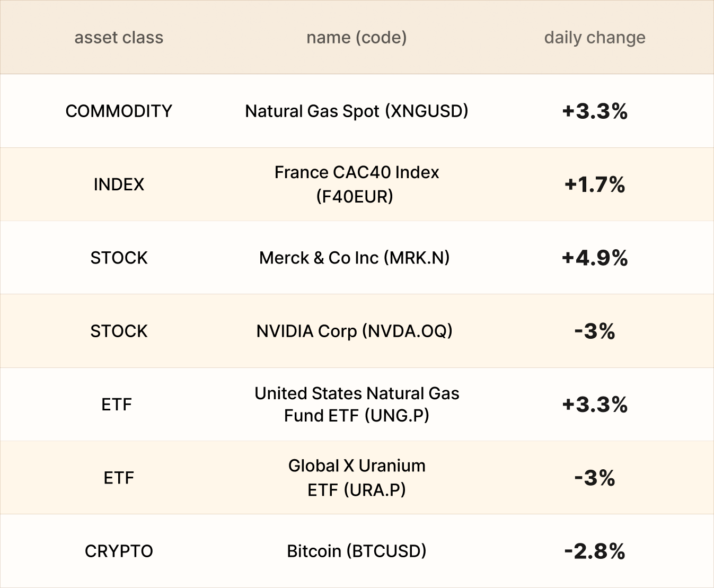714x588 pixels.
Task: Click the "asset class" column header
Action: pyautogui.click(x=119, y=38)
